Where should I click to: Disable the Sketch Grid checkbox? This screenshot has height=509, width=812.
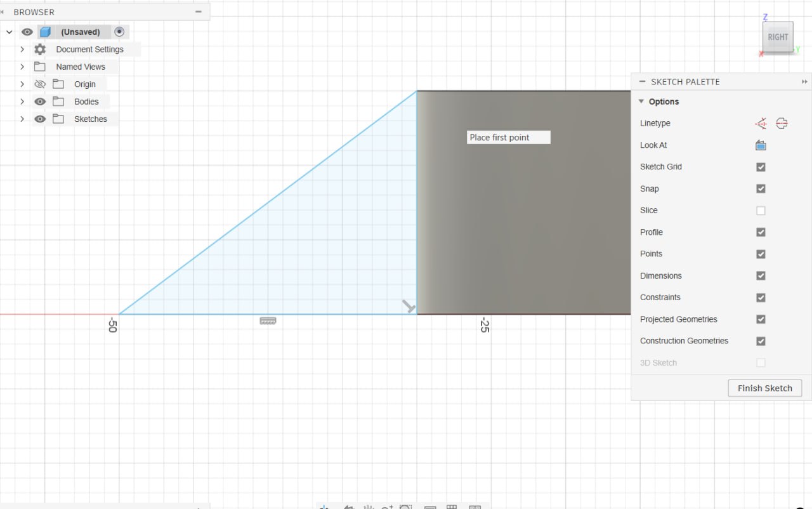pos(761,167)
